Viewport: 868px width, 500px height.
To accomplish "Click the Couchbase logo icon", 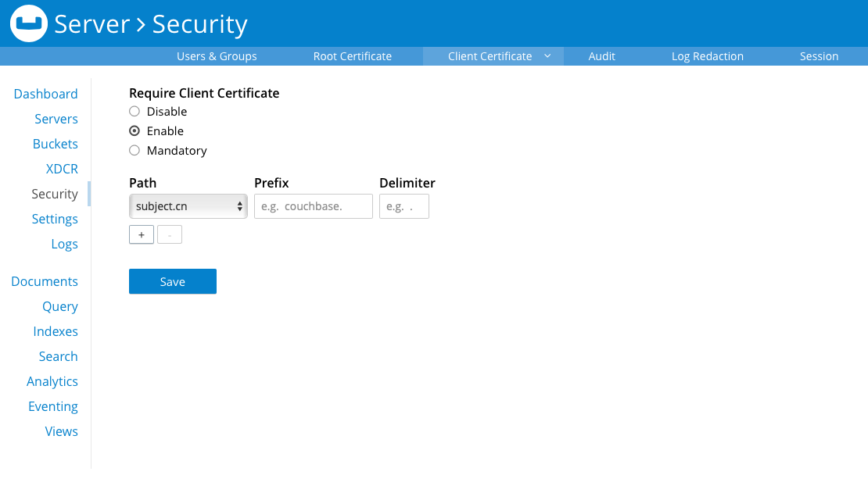I will (28, 24).
